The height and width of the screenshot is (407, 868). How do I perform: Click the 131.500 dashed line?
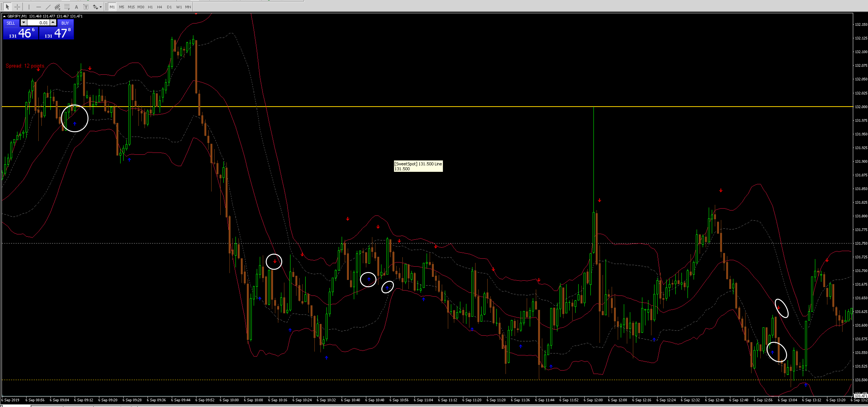[x=427, y=380]
